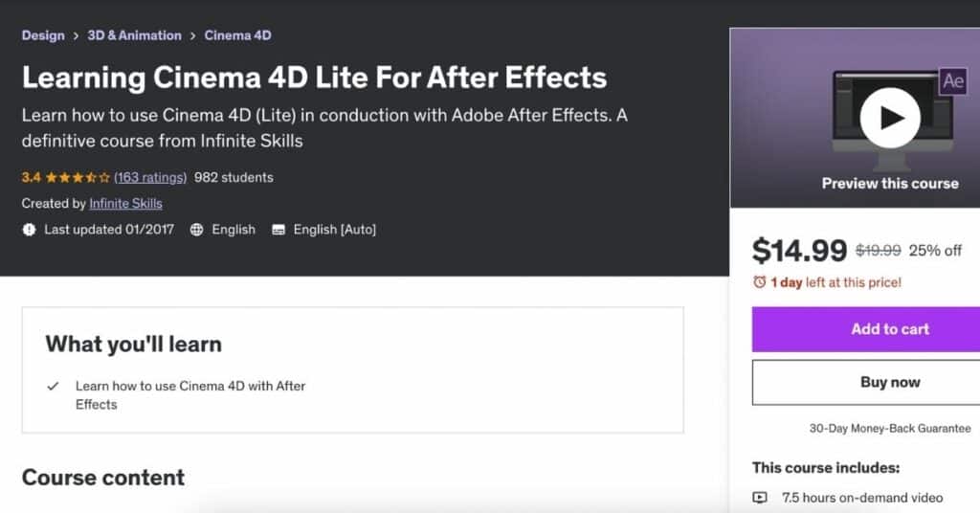Click the After Effects Ae logo badge
980x513 pixels.
coord(952,81)
